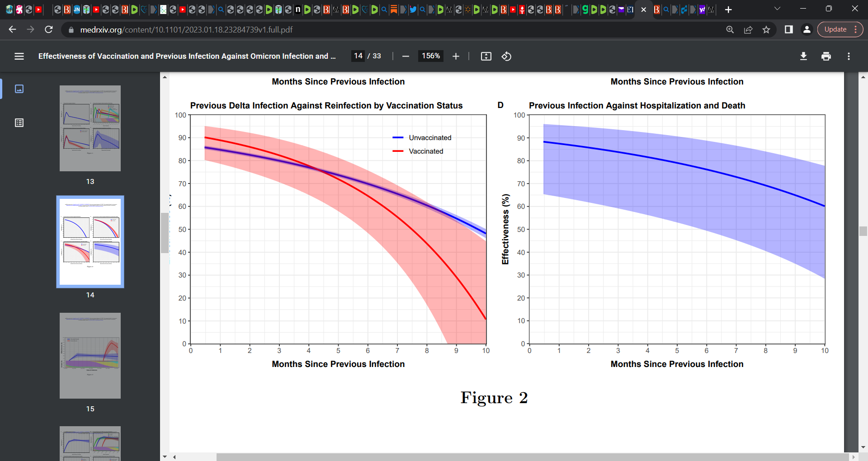
Task: Open the partially visible page 16 thumbnail
Action: [90, 443]
